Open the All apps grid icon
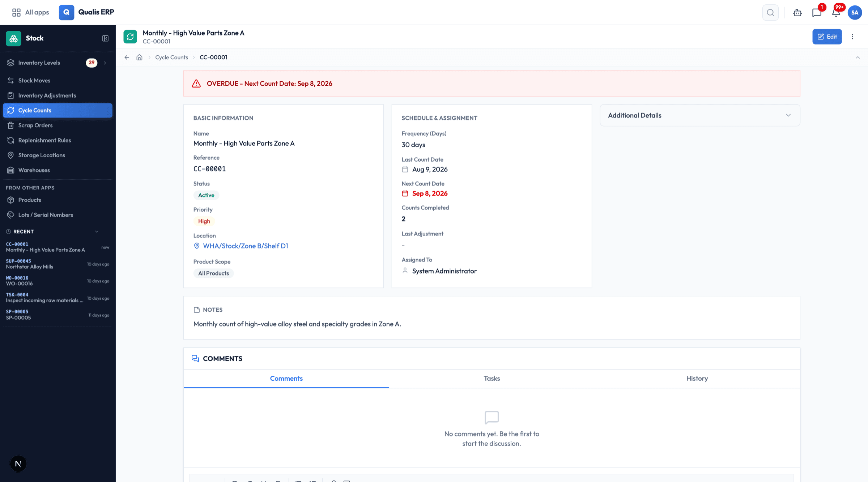Image resolution: width=868 pixels, height=482 pixels. pyautogui.click(x=16, y=12)
